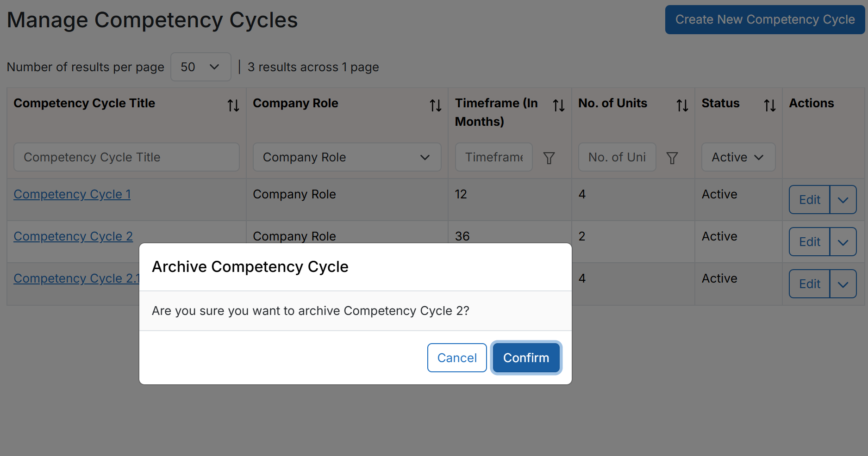Sort by Timeframe (In Months) column
Viewport: 868px width, 456px height.
tap(559, 105)
